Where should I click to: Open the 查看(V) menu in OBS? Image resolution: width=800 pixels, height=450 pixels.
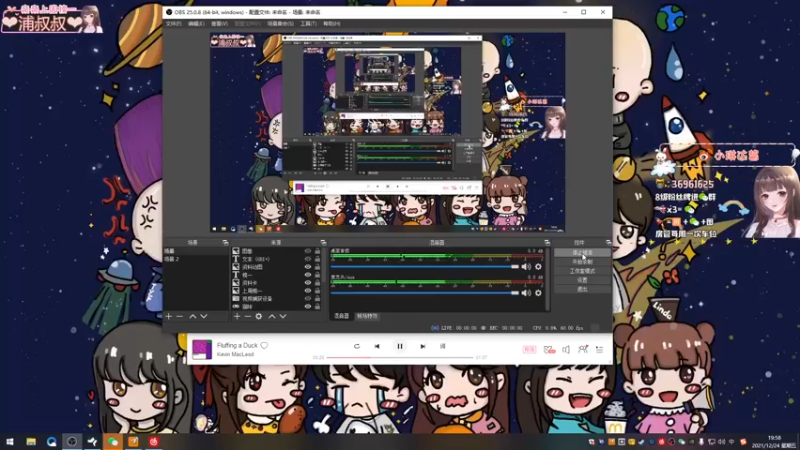pyautogui.click(x=219, y=23)
